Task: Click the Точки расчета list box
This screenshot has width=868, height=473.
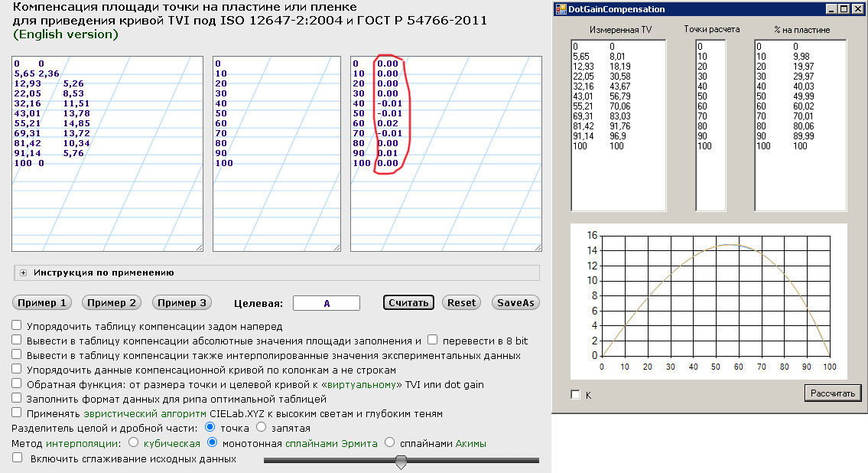Action: coord(710,126)
